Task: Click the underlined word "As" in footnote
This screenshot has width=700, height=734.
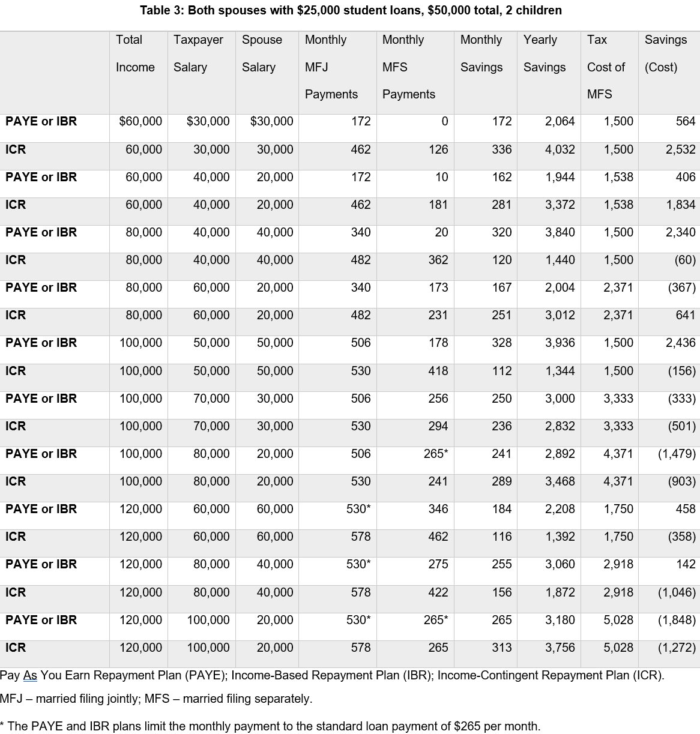Action: click(x=30, y=675)
